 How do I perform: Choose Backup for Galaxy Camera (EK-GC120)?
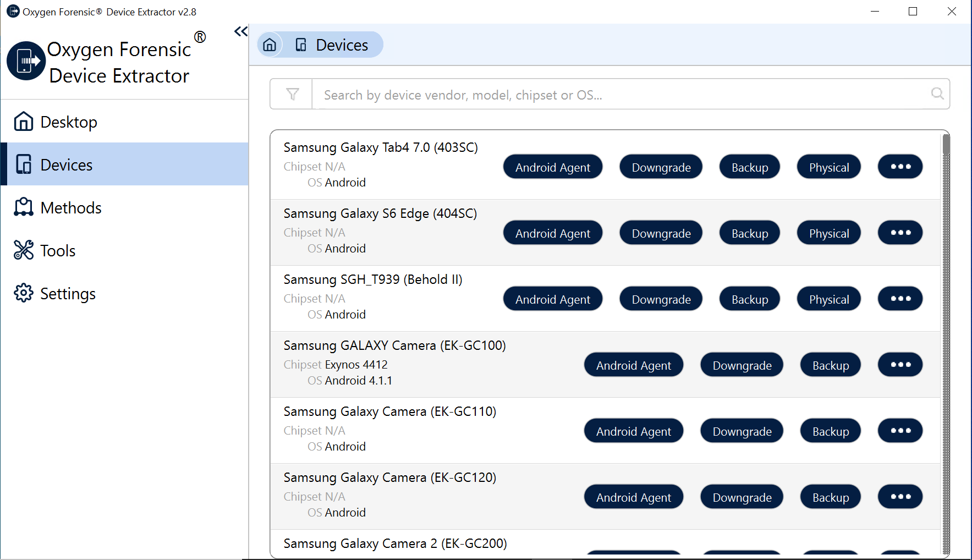831,497
